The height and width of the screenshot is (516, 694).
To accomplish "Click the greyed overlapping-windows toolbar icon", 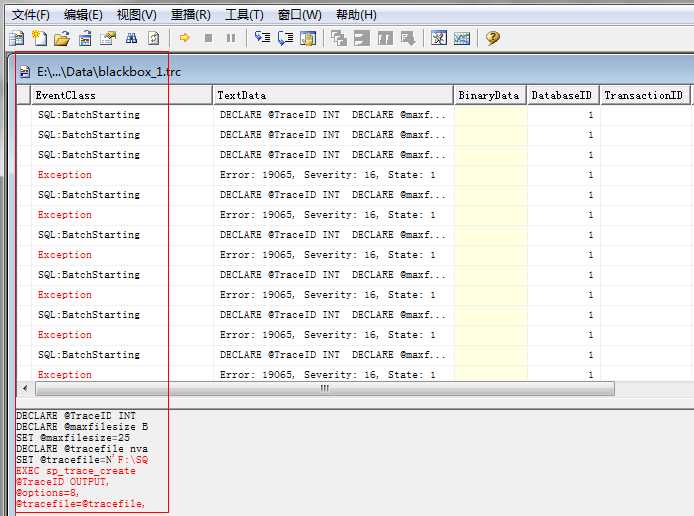I will 339,39.
